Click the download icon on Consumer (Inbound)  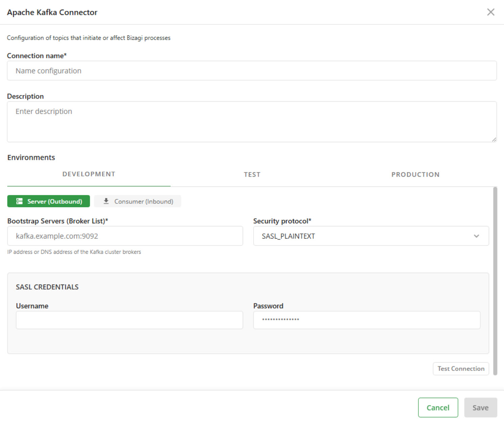(106, 201)
